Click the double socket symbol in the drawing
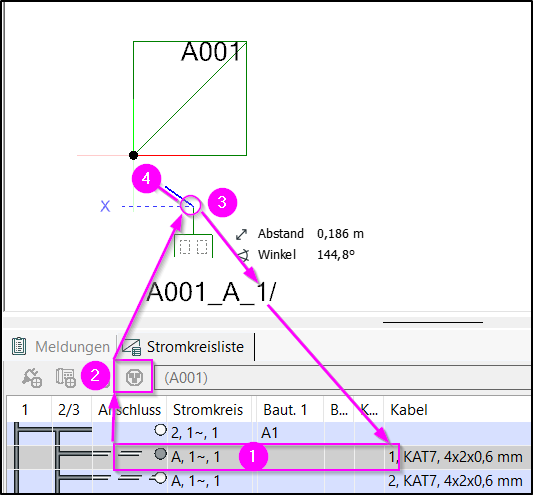 point(193,246)
